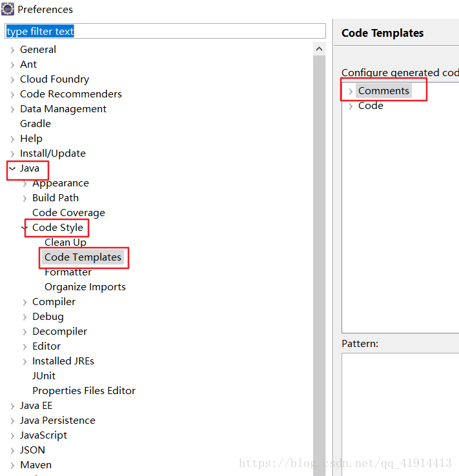Expand the Java EE node

(12, 406)
